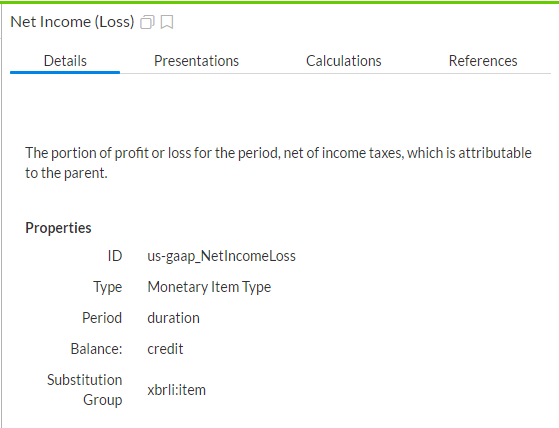Click the credit balance value
Screen dimensions: 559x428
pos(165,349)
